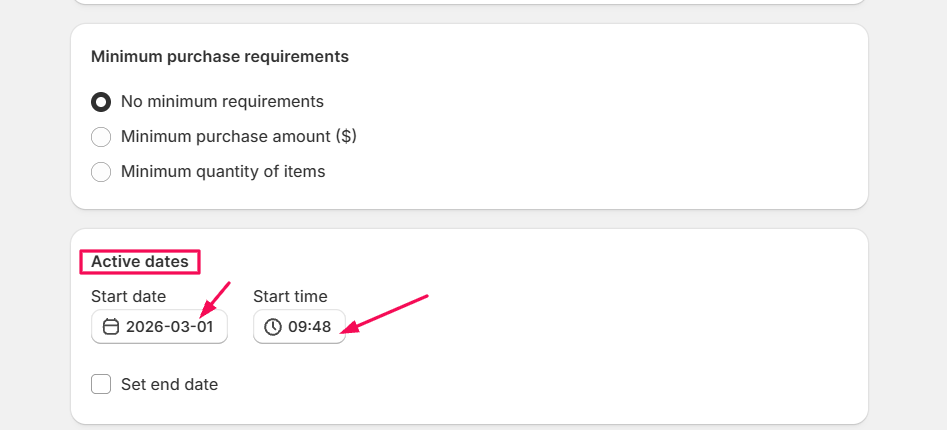The width and height of the screenshot is (947, 430).
Task: Open the Start date picker field
Action: pyautogui.click(x=159, y=327)
